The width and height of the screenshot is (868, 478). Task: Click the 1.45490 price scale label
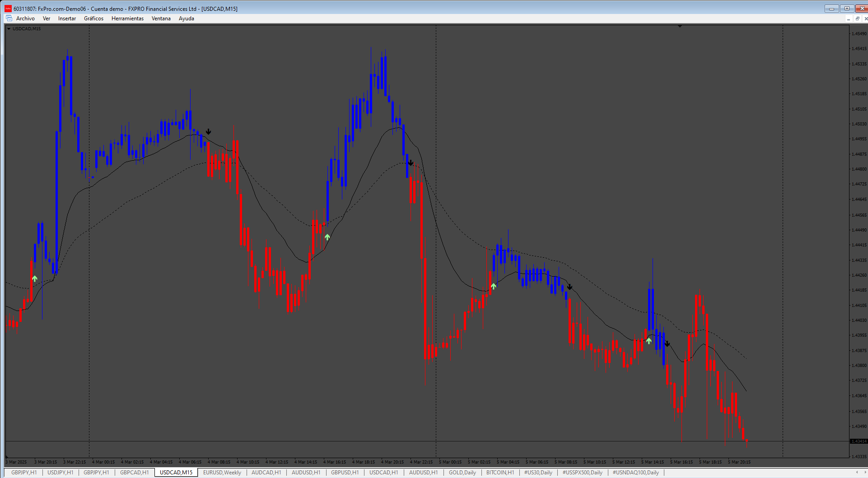[x=859, y=34]
